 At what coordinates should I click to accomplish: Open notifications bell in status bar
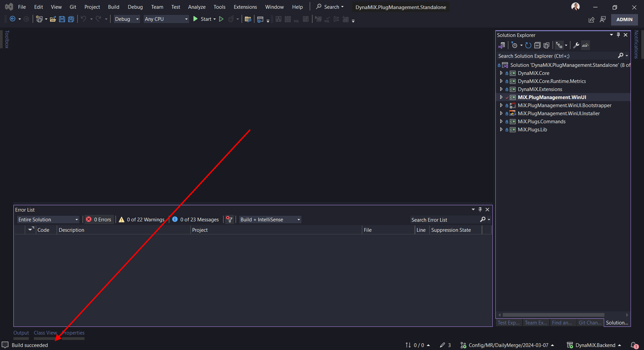[634, 345]
